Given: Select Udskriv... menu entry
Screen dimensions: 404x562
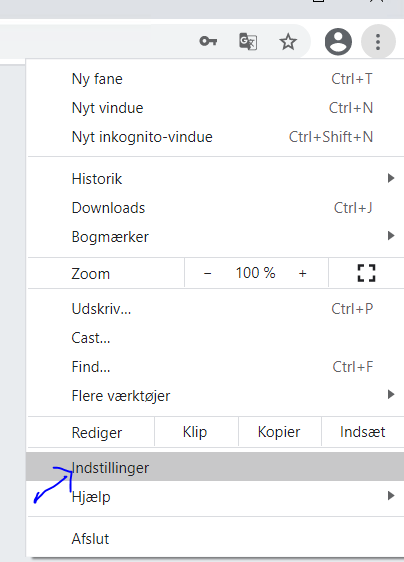Looking at the screenshot, I should [x=216, y=309].
